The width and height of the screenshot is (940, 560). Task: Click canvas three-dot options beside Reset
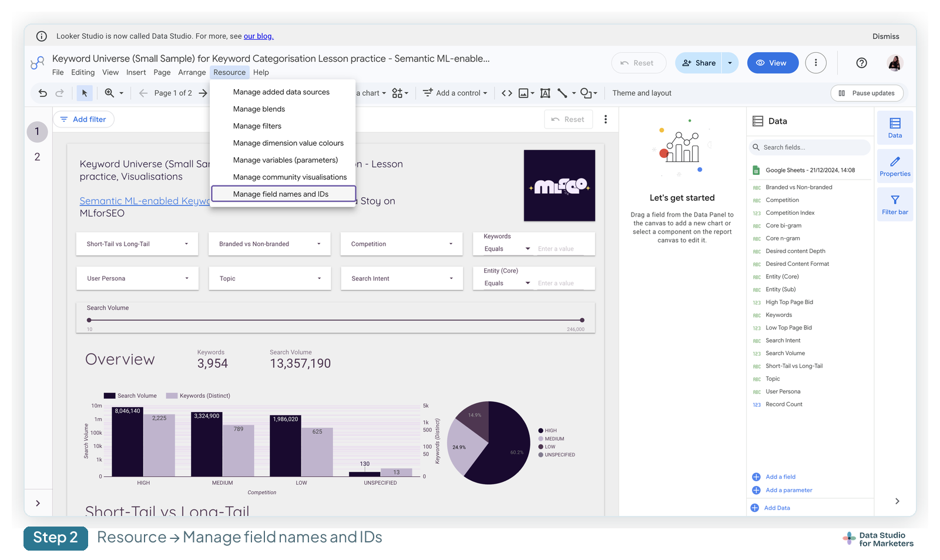[605, 119]
